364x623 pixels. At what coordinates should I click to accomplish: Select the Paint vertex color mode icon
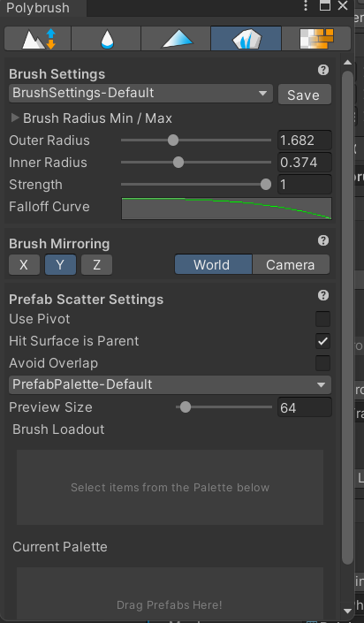(x=176, y=39)
